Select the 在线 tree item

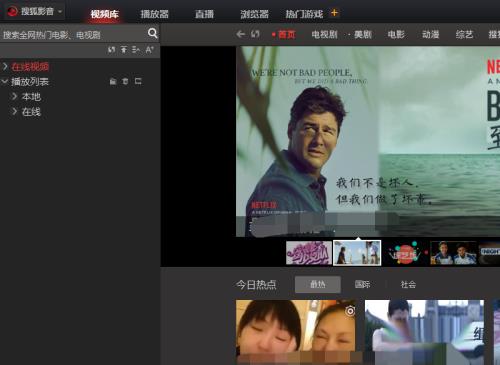pyautogui.click(x=31, y=112)
